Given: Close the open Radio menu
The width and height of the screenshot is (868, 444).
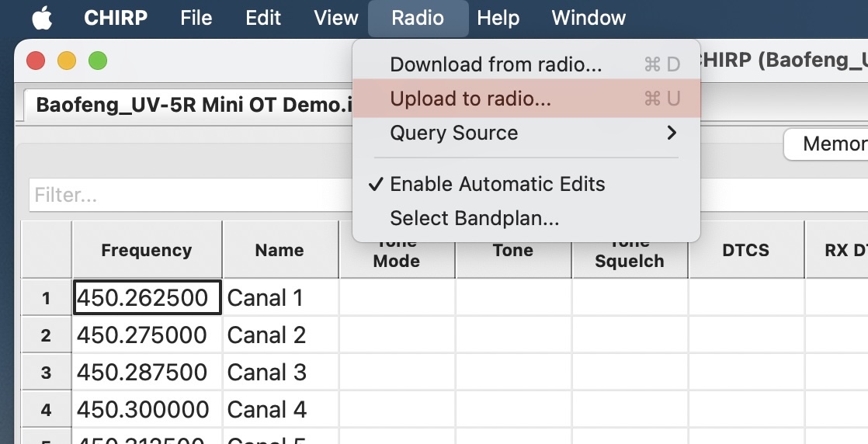Looking at the screenshot, I should click(x=418, y=18).
